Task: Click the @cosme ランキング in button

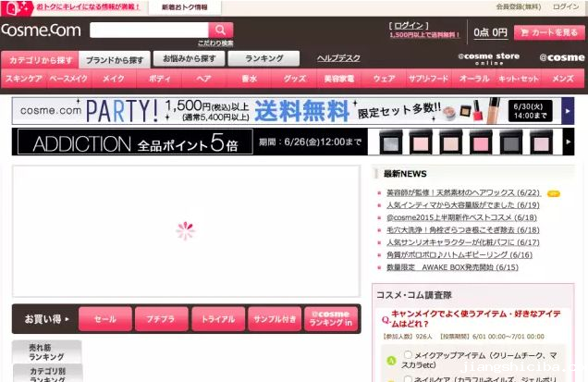Action: pos(331,319)
